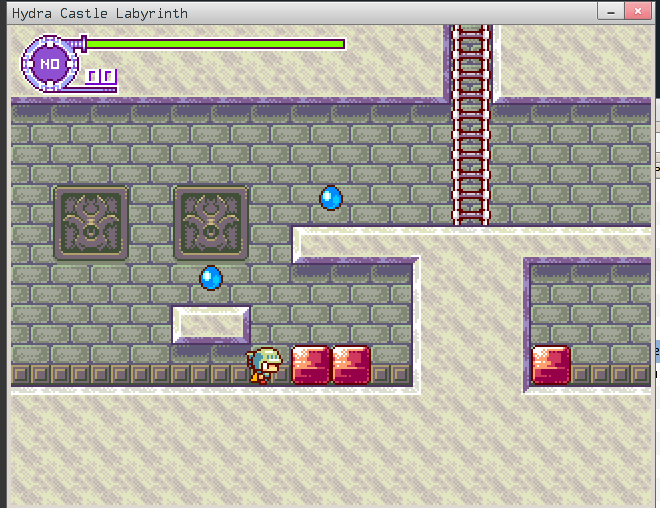The image size is (660, 508).
Task: Minimize the game window
Action: point(609,11)
